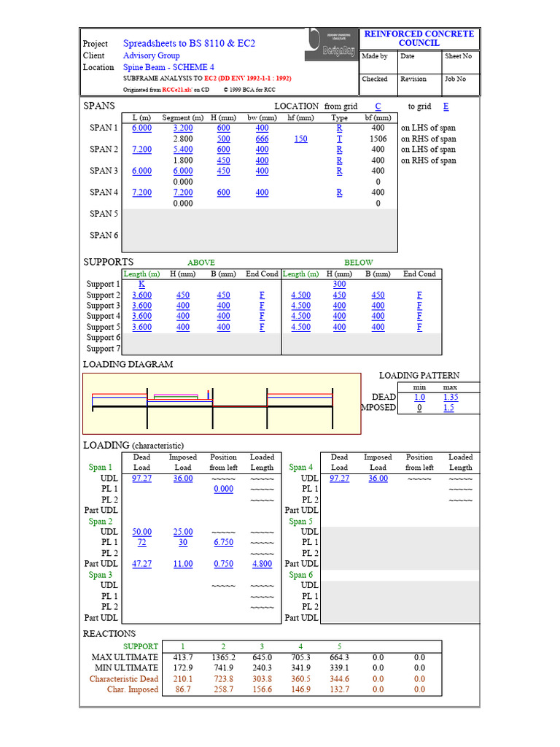Select Support 1 end condition K
Image resolution: width=560 pixels, height=747 pixels.
[142, 284]
